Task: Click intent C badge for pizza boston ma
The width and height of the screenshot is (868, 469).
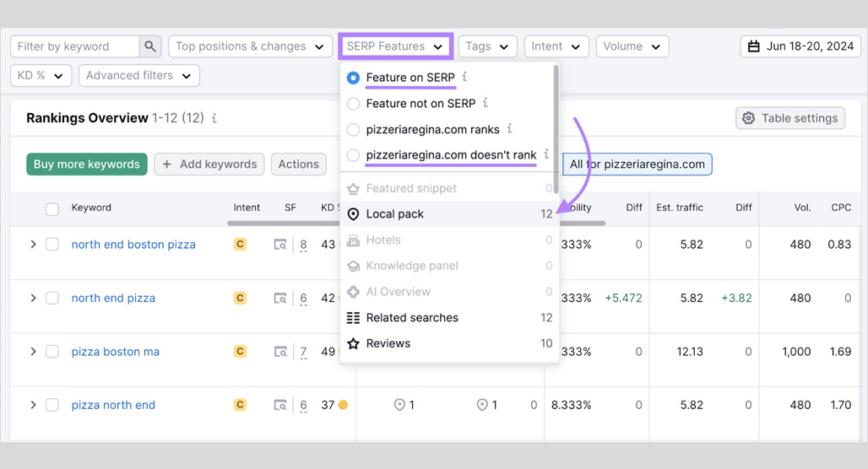Action: [240, 352]
